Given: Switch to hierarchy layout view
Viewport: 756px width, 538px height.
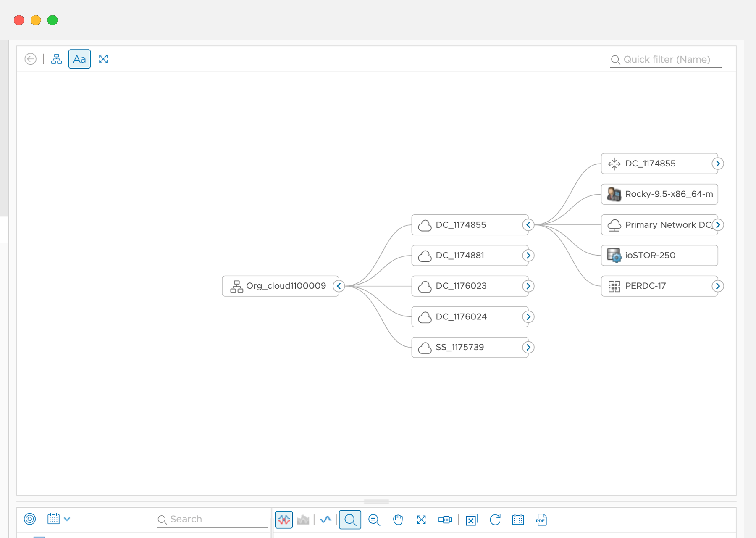Looking at the screenshot, I should (56, 59).
